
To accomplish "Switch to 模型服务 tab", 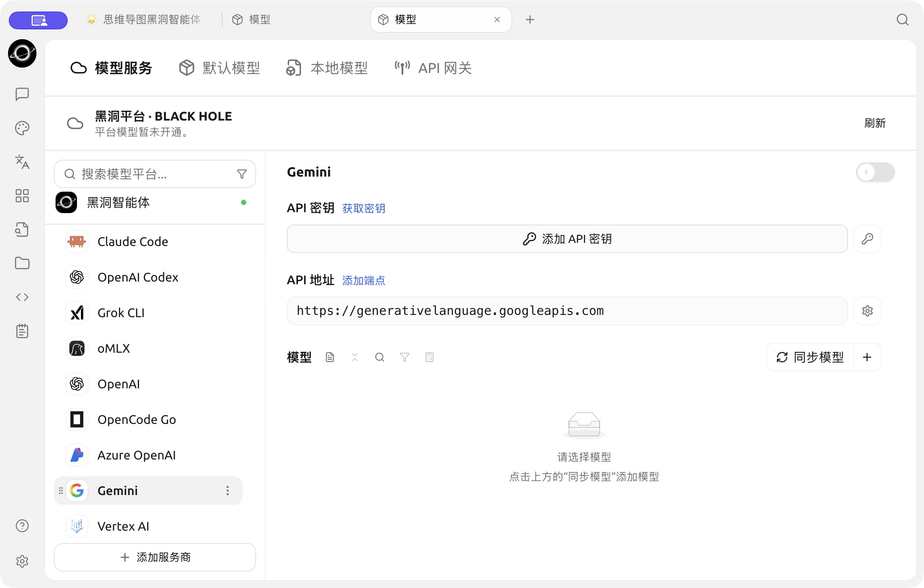I will 111,68.
